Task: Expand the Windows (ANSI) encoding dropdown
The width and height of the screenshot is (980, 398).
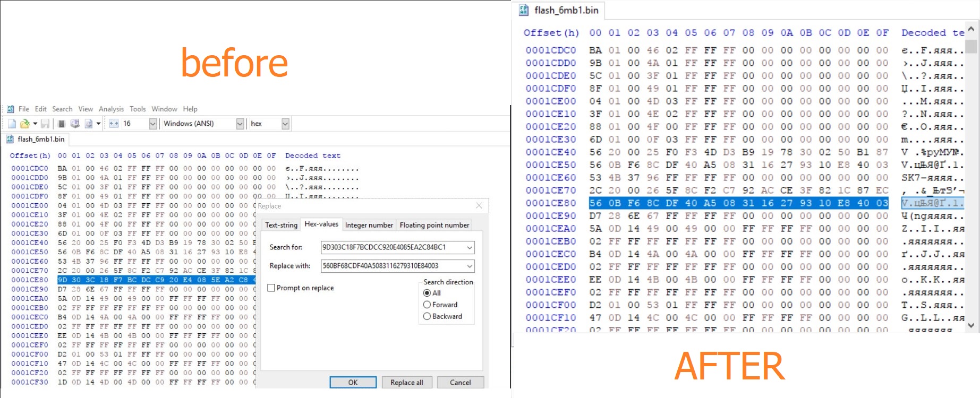Action: (240, 124)
